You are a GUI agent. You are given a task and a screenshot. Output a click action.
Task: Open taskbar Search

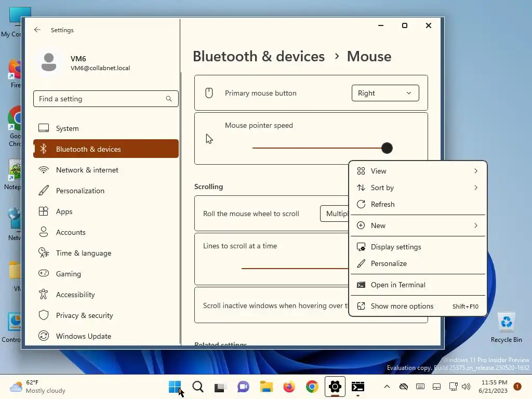(198, 387)
